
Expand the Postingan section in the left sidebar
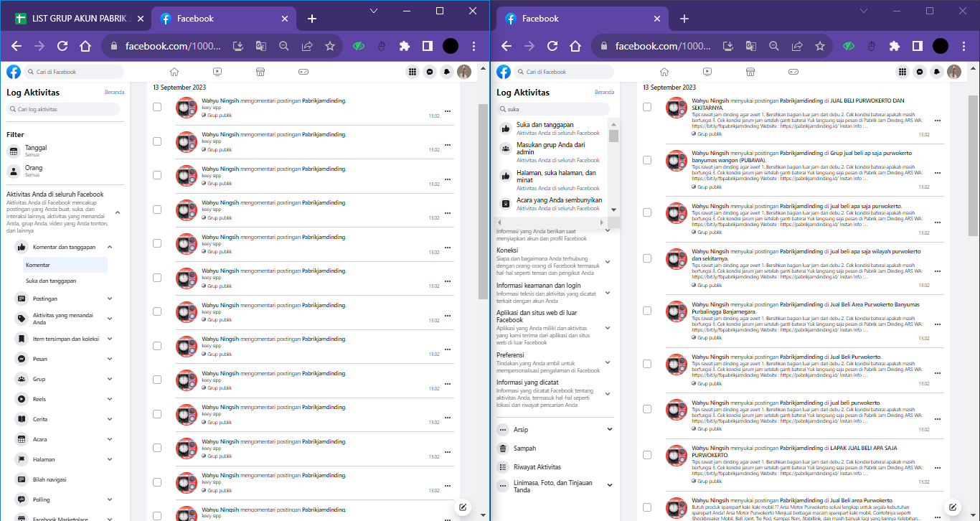click(x=110, y=299)
